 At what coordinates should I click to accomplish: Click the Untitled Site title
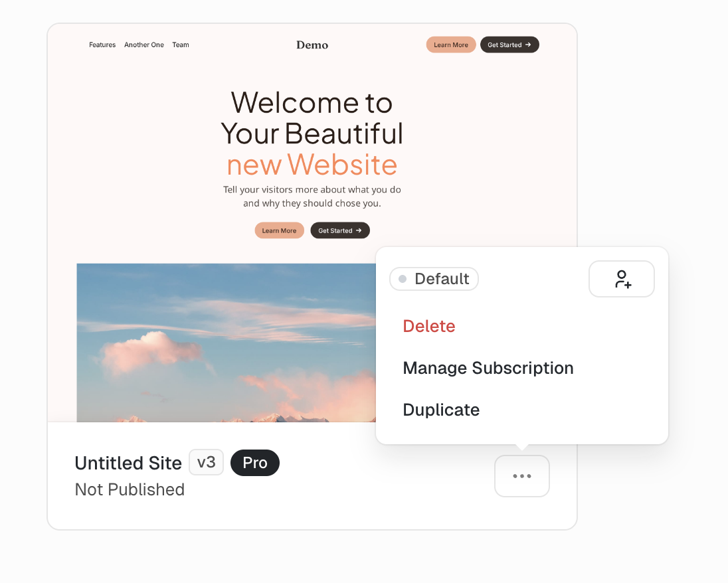(x=128, y=463)
